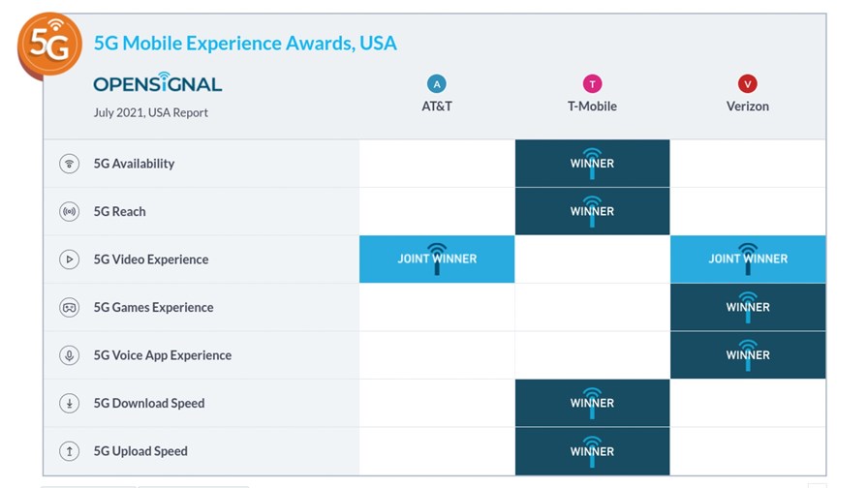
Task: Select T-Mobile's 5G Upload Speed winner cell
Action: pos(592,451)
